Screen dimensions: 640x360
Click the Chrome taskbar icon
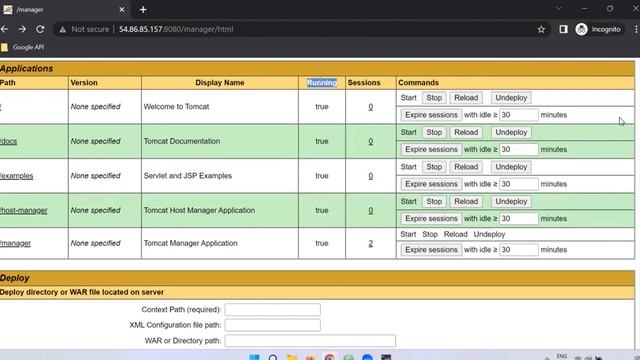(329, 358)
